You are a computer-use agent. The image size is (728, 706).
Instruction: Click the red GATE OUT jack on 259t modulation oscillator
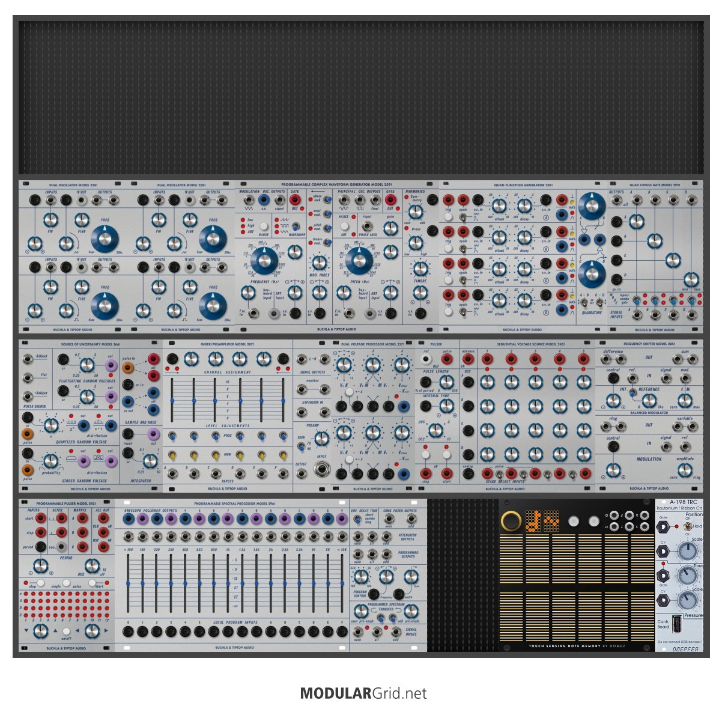(x=294, y=201)
